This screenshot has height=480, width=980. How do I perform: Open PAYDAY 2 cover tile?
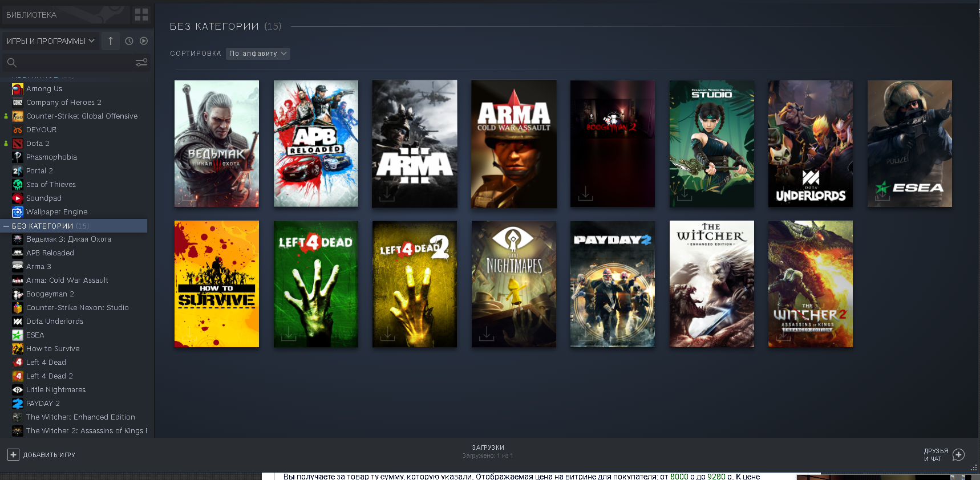(613, 284)
